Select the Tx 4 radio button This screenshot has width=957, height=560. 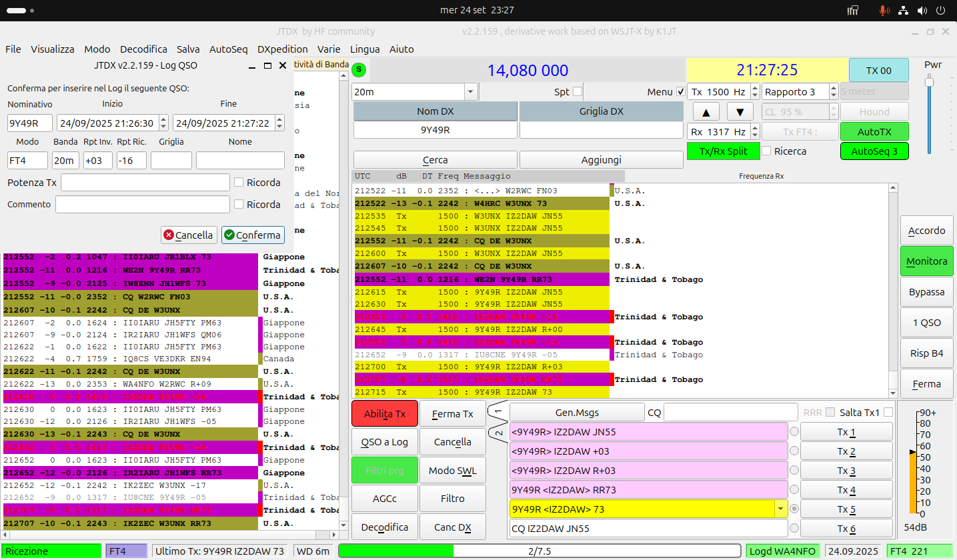coord(794,489)
